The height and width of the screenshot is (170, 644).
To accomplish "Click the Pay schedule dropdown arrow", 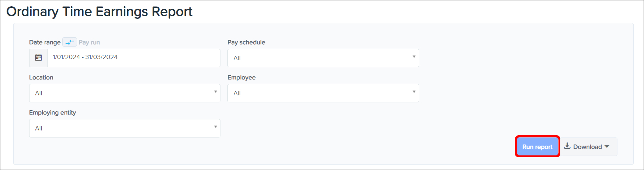I will click(x=414, y=57).
